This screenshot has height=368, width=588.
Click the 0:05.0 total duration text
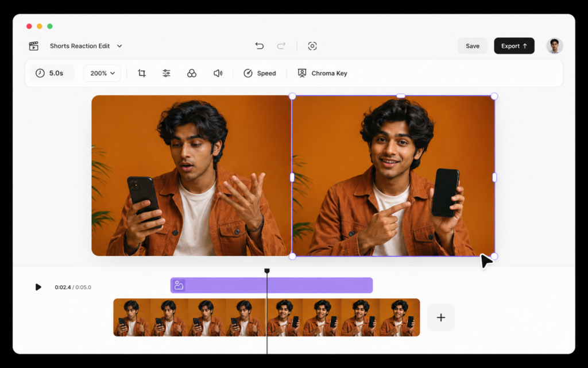click(83, 287)
